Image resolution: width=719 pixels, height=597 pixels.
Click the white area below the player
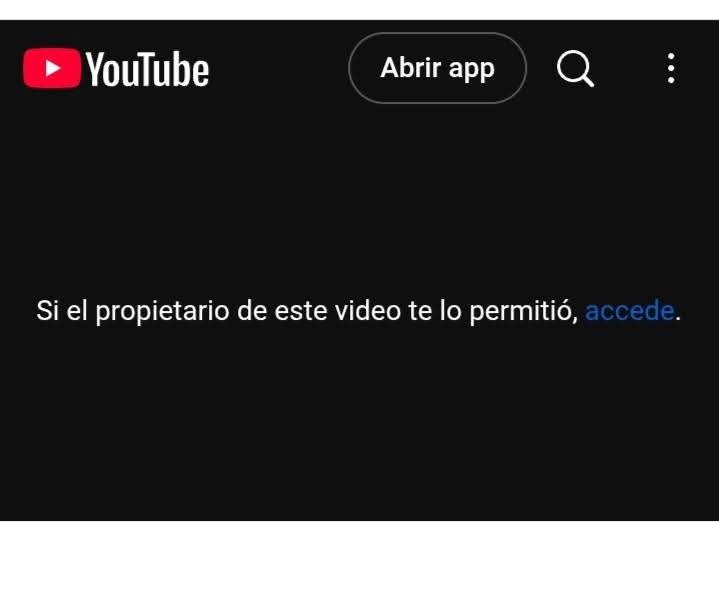coord(360,558)
